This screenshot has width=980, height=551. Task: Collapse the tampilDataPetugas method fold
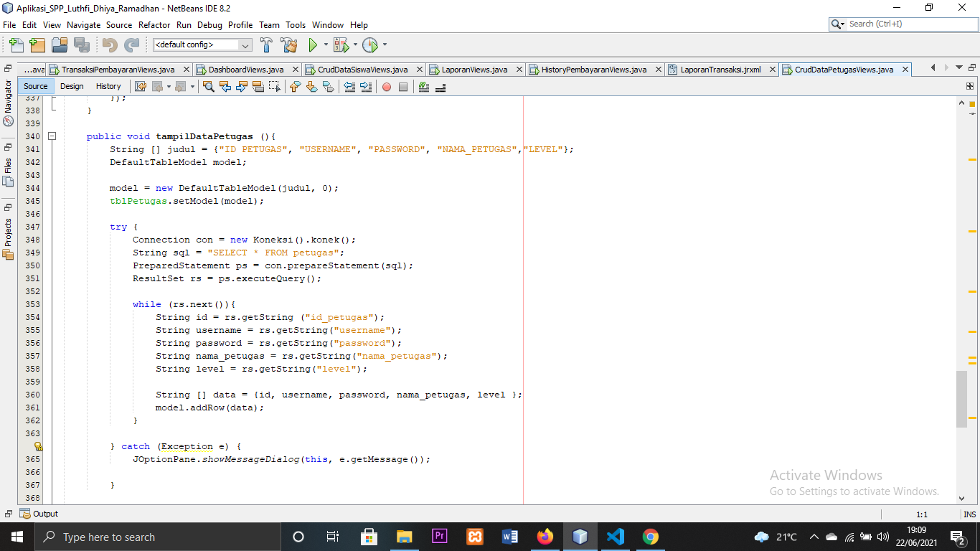52,136
